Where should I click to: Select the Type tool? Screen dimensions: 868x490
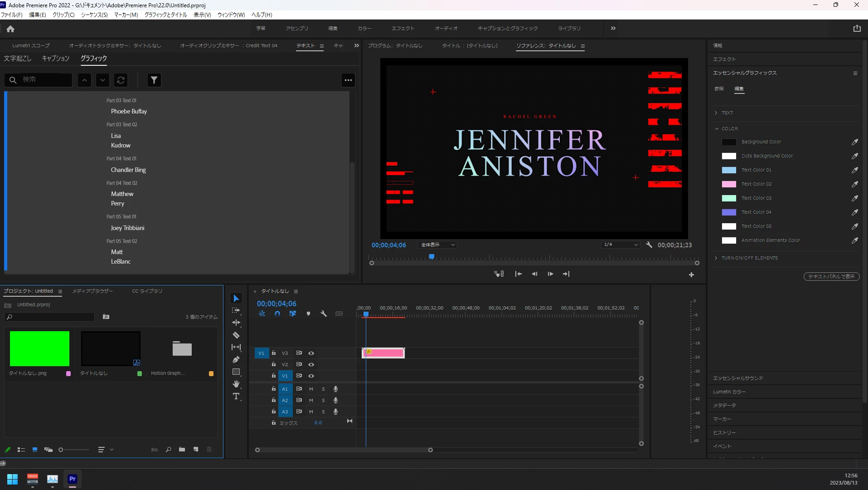[236, 396]
